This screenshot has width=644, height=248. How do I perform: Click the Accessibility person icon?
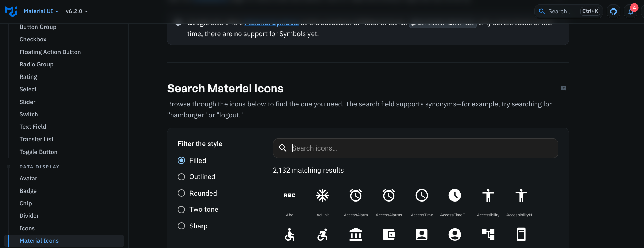[x=488, y=195]
